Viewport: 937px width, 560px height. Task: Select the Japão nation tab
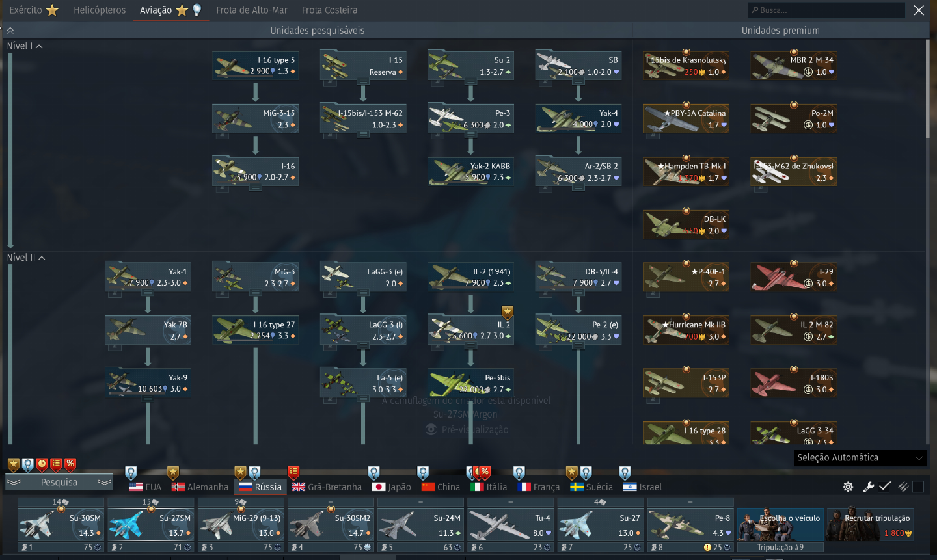(392, 487)
